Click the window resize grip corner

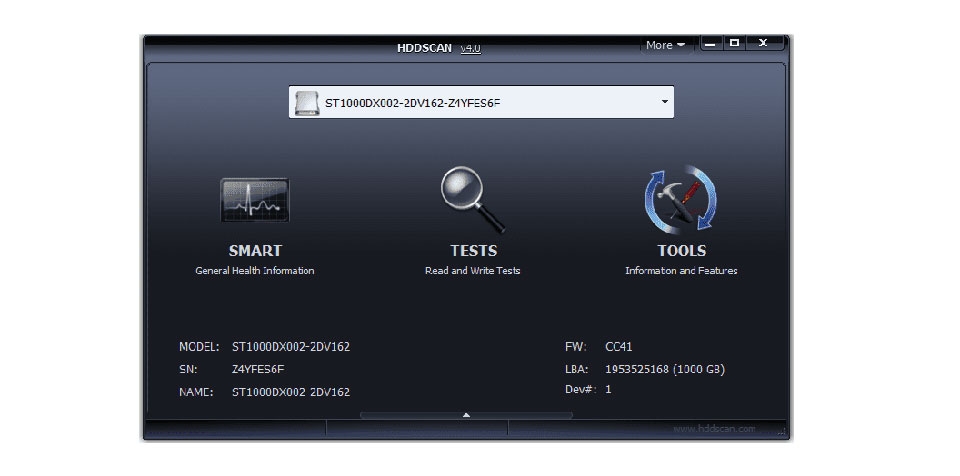click(782, 433)
